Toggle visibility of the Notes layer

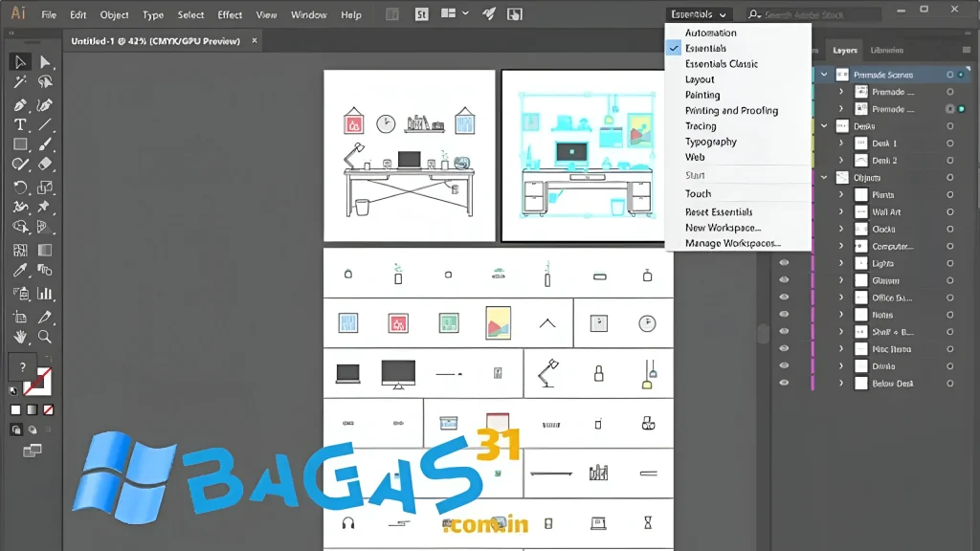point(784,314)
